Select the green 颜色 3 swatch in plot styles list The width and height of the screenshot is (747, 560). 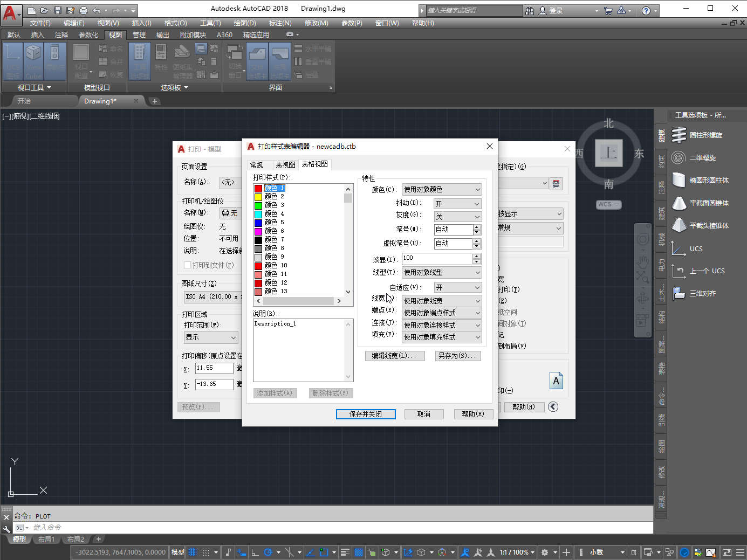point(258,205)
